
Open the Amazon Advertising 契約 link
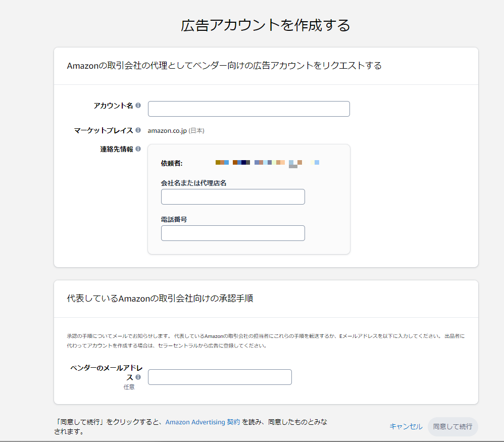[x=203, y=422]
